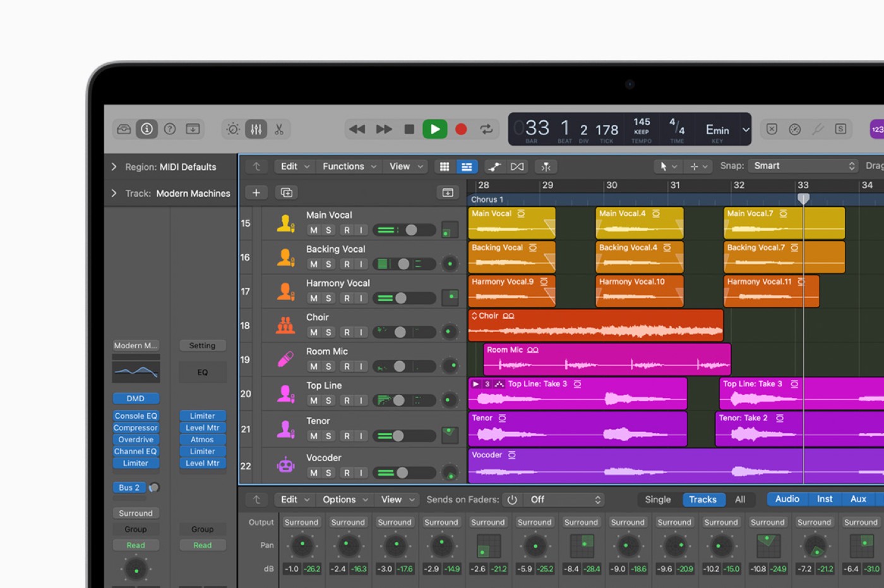Mute the Vocoder track
The width and height of the screenshot is (884, 588).
[314, 473]
